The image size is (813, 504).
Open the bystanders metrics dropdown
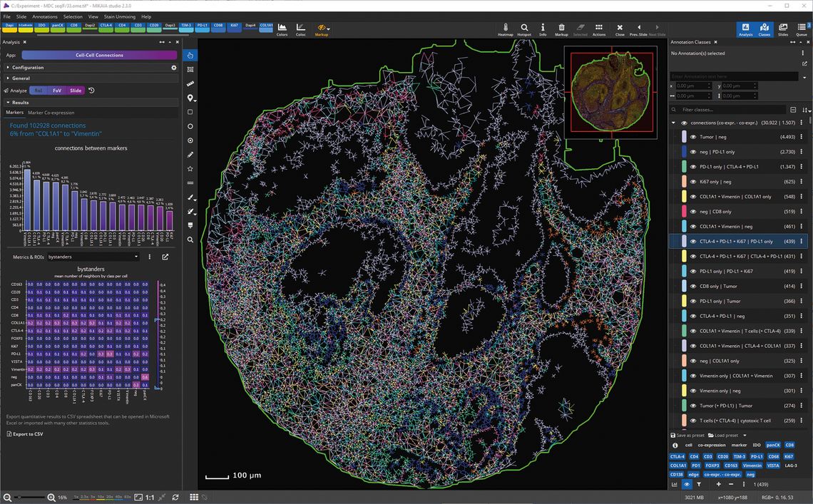pos(93,257)
